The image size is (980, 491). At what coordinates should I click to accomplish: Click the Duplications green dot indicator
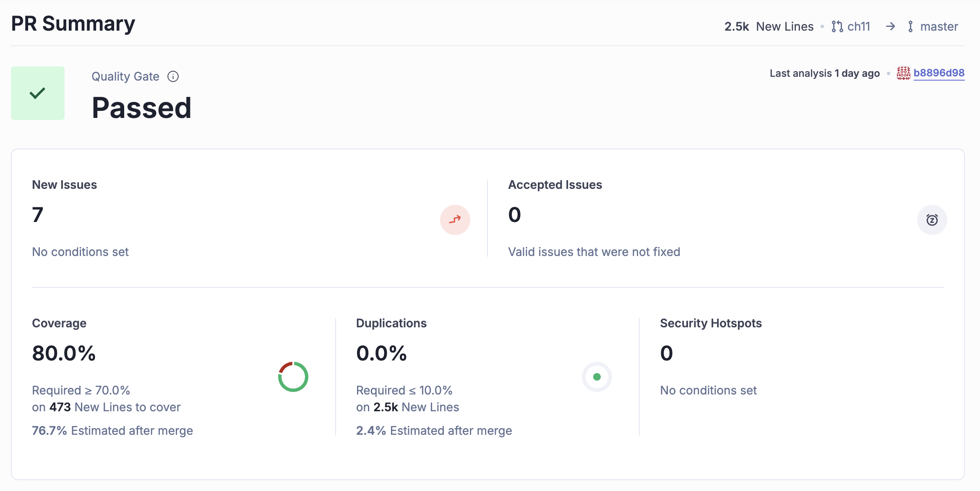tap(597, 376)
